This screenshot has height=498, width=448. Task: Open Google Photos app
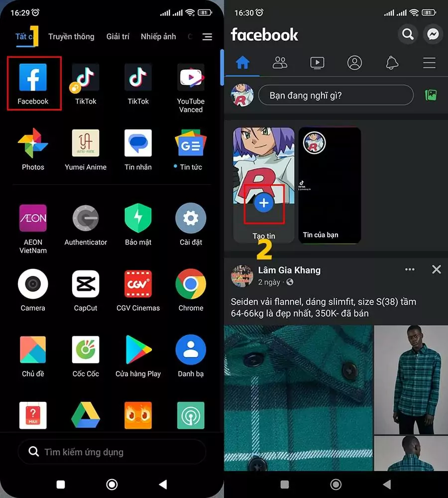tap(33, 143)
